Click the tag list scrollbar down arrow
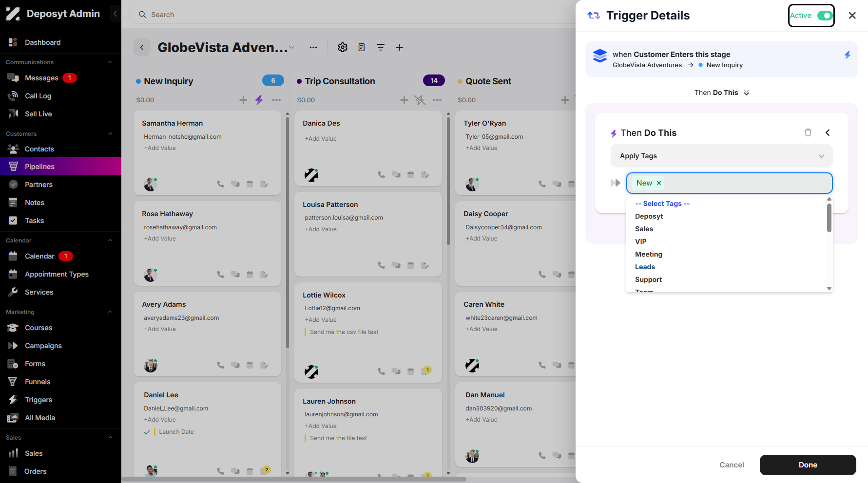 coord(829,288)
